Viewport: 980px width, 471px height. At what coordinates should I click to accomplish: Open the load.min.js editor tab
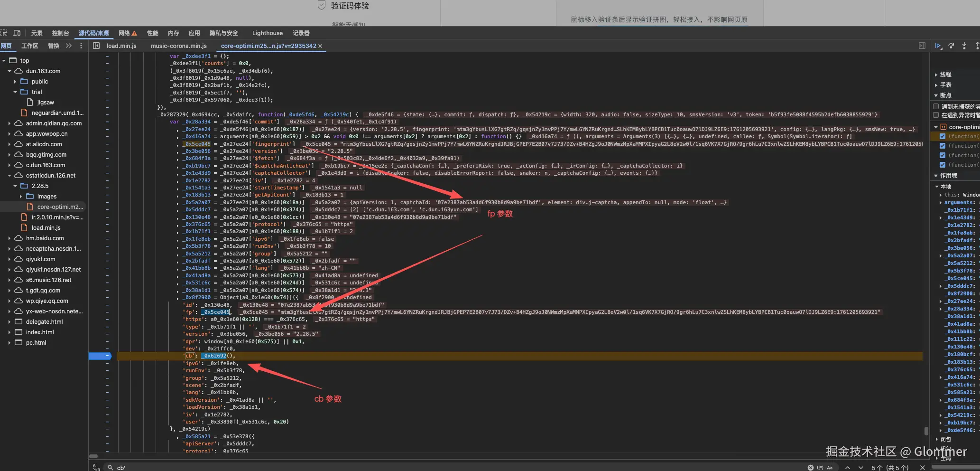(x=121, y=46)
